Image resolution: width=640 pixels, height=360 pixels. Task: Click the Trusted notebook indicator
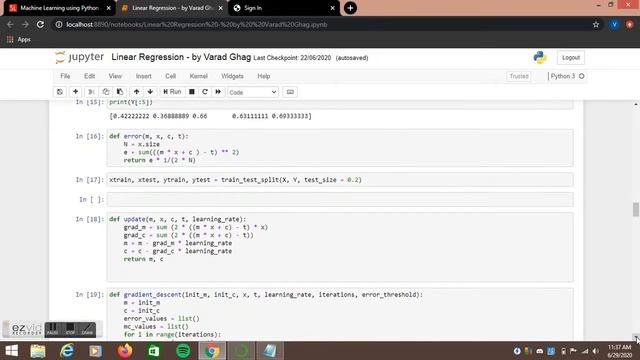click(x=519, y=76)
